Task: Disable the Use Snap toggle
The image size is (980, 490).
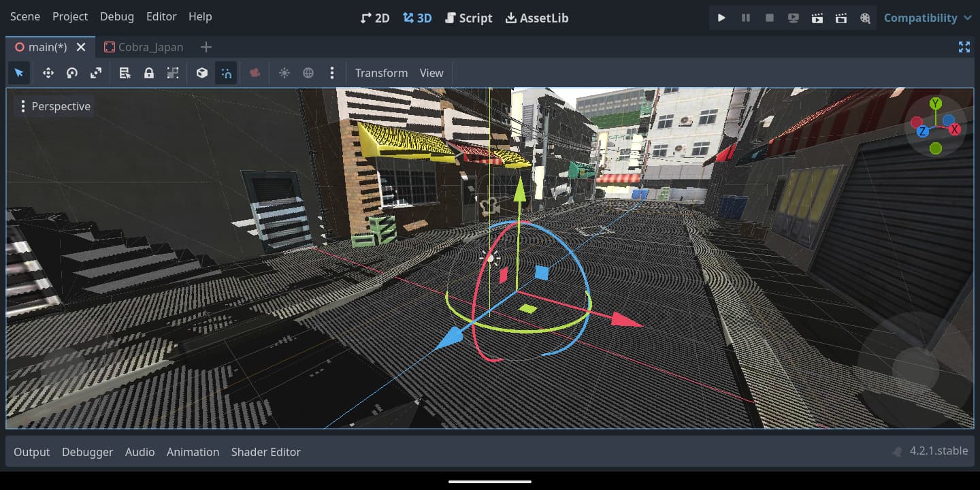Action: (x=226, y=73)
